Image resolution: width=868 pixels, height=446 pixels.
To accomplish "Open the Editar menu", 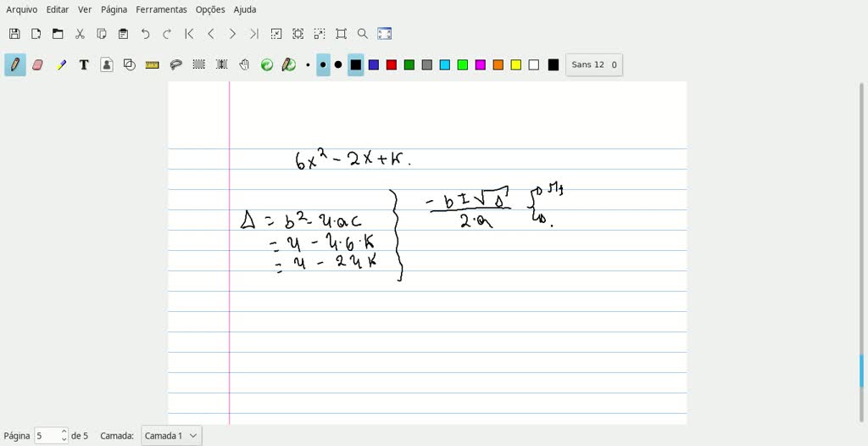I will pos(58,9).
